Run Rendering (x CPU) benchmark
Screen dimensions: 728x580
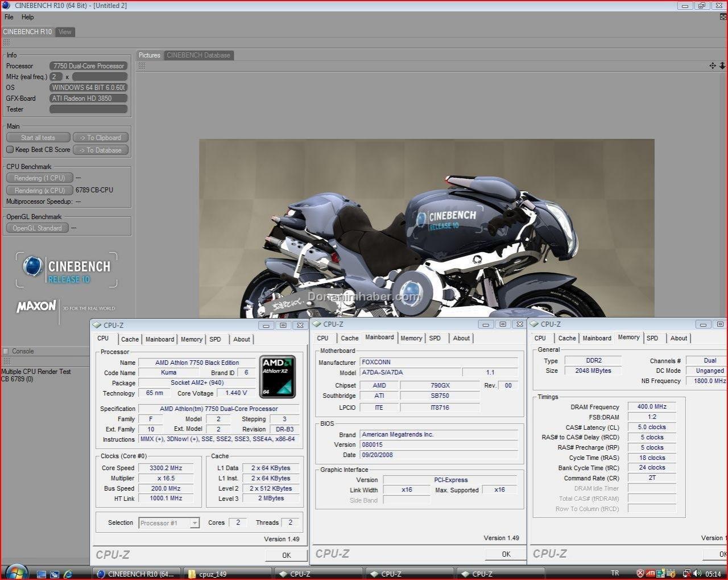coord(40,191)
